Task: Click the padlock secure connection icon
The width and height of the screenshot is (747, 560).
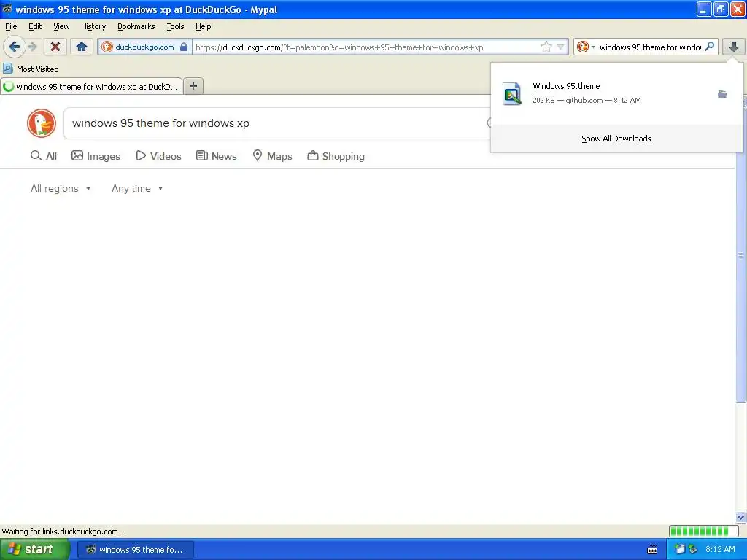Action: (184, 47)
